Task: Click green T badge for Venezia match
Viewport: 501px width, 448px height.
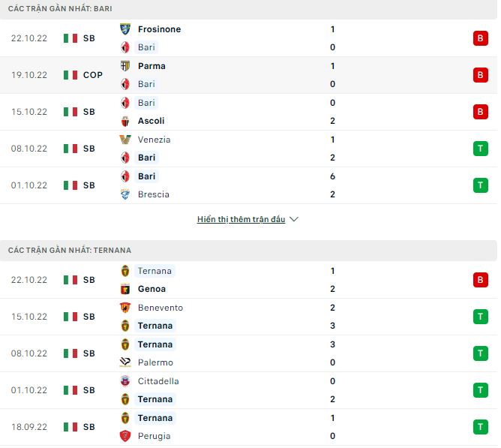Action: pos(480,149)
